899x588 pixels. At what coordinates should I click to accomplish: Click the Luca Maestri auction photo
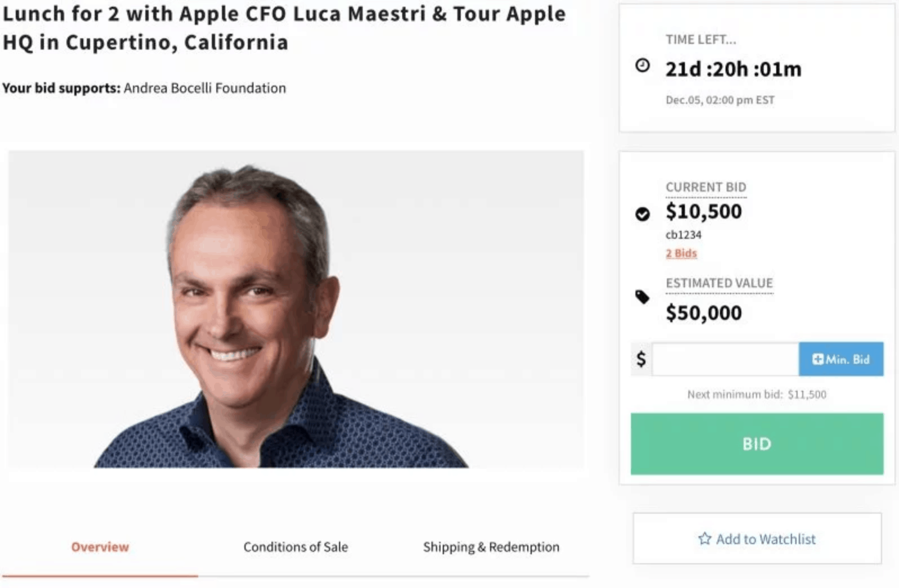tap(295, 309)
